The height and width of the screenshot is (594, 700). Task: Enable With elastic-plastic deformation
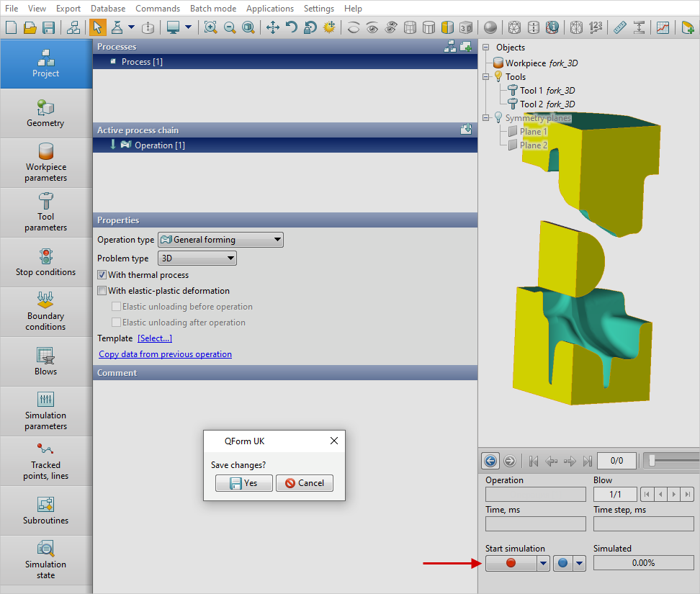102,291
